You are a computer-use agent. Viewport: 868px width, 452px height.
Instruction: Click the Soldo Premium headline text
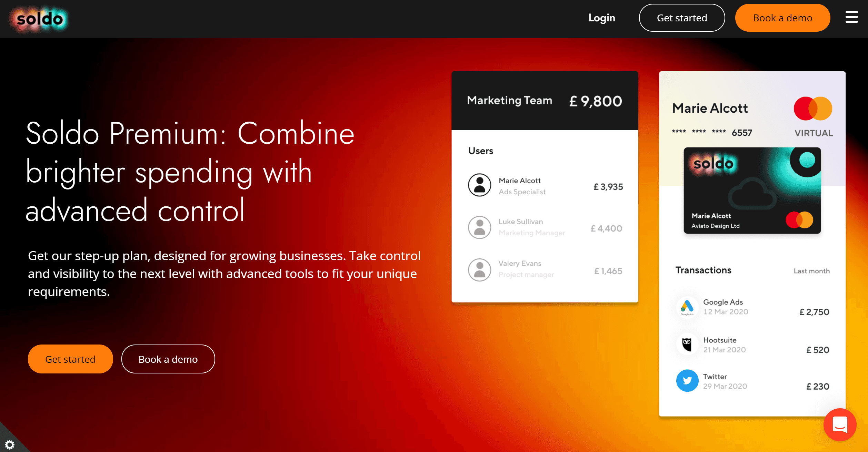190,172
